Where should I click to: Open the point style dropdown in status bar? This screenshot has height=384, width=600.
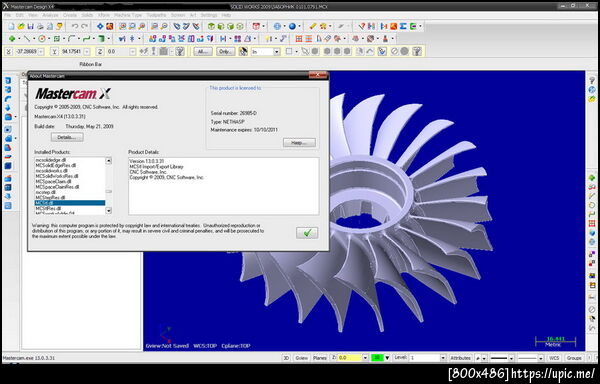click(484, 358)
